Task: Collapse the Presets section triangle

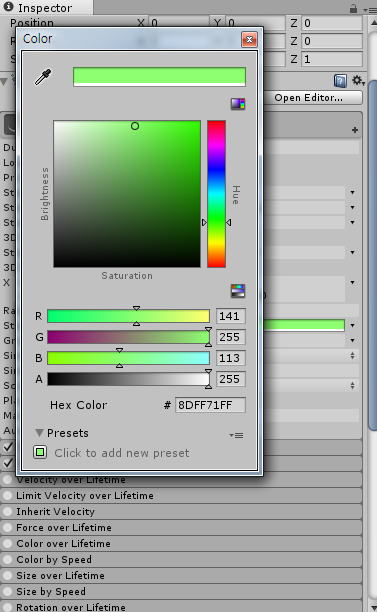Action: point(39,433)
